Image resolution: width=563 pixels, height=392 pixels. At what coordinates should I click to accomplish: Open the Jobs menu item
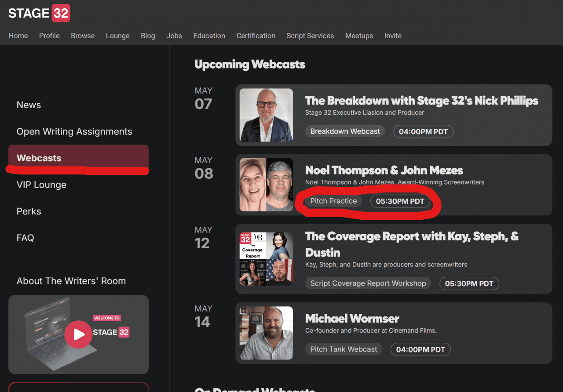point(174,36)
